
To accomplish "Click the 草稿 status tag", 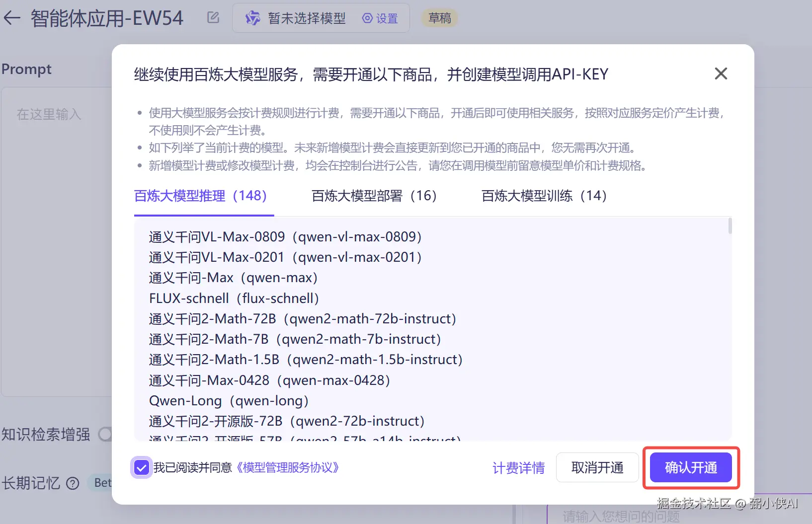I will [x=440, y=18].
